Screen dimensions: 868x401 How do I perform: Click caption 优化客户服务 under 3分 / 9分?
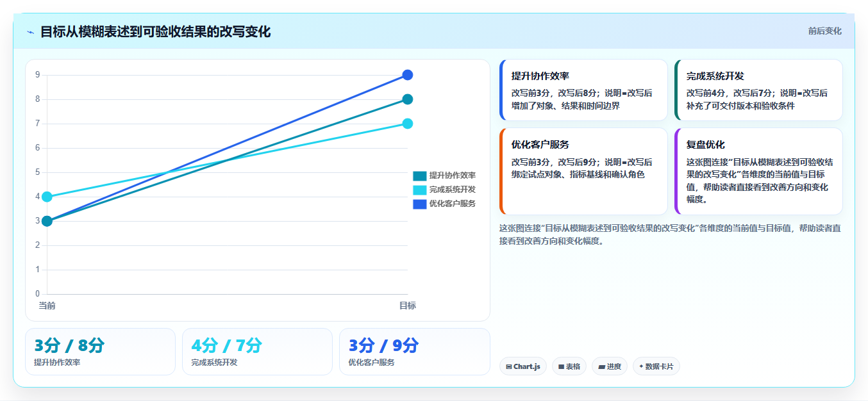tap(371, 363)
